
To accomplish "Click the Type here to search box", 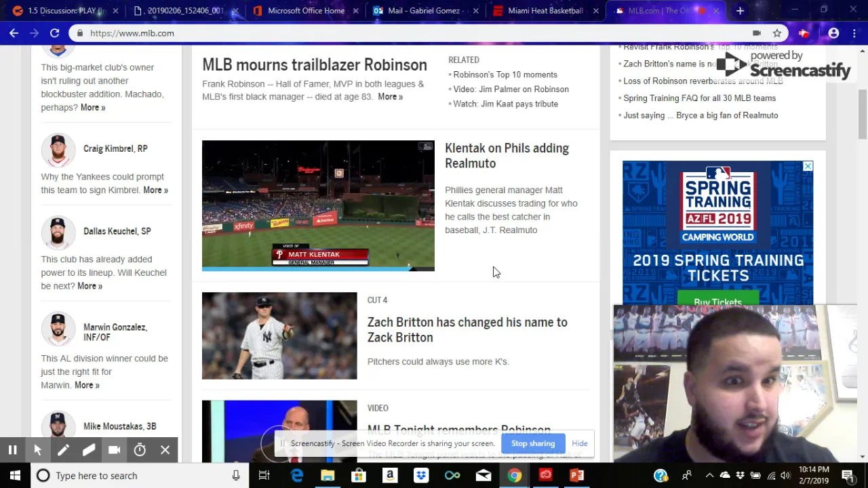I will [x=140, y=476].
